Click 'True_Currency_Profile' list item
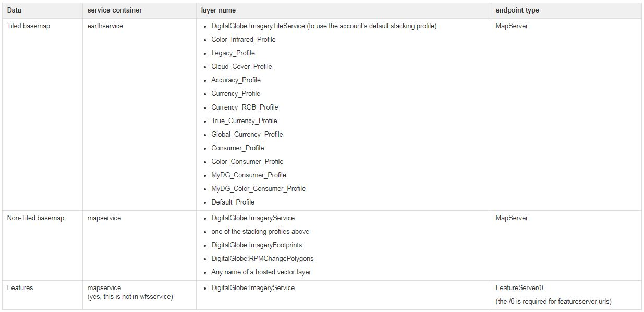 coord(244,121)
